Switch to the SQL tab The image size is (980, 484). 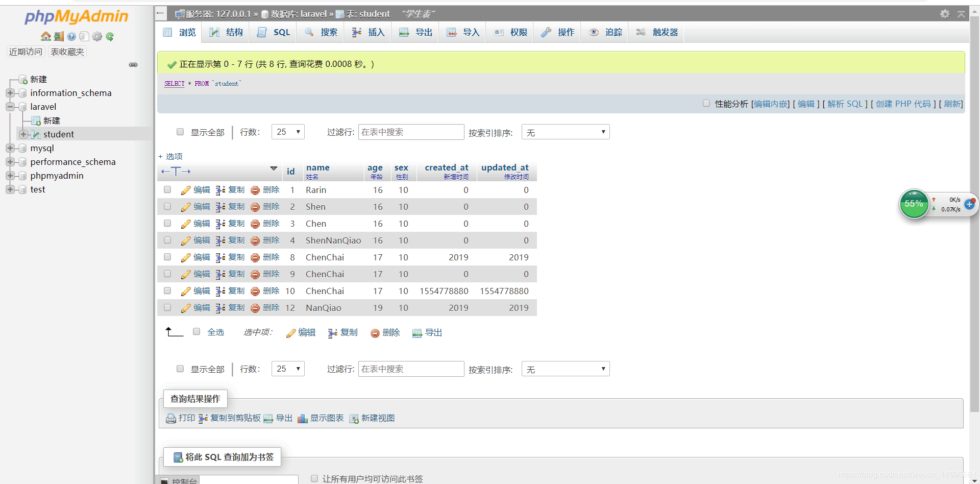272,32
